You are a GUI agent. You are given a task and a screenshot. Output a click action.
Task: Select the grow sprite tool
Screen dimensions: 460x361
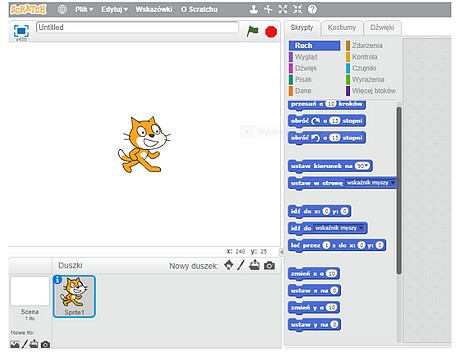click(x=283, y=9)
